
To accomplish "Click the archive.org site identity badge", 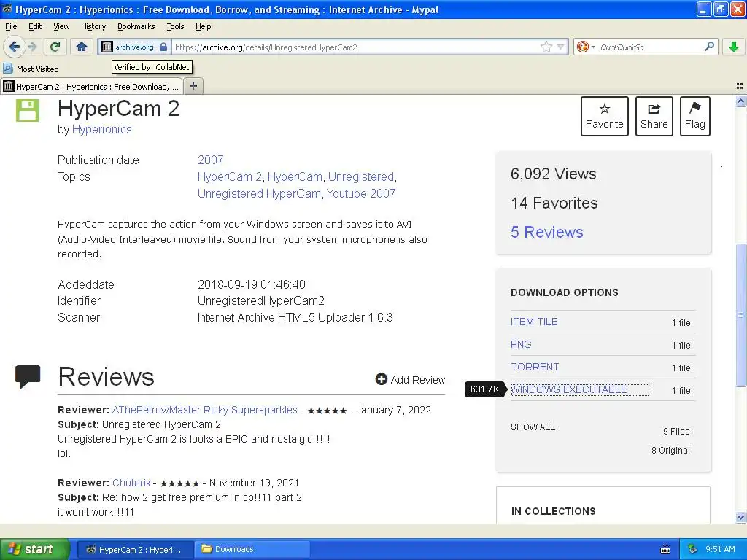I will [x=134, y=47].
